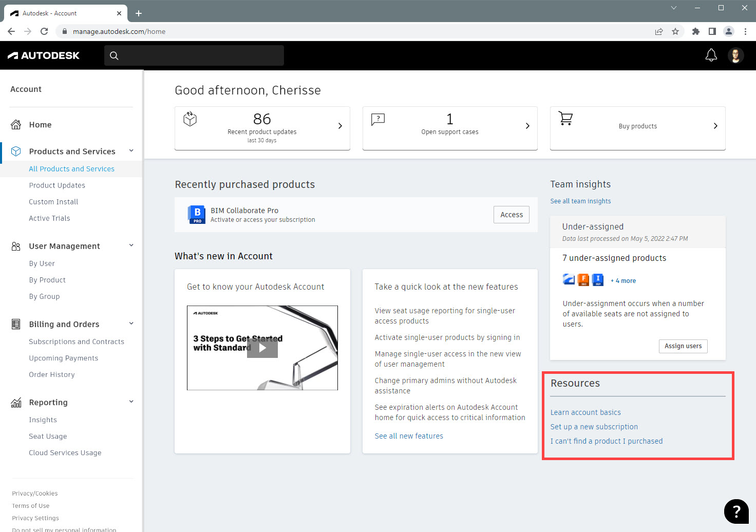Collapse Products and Services section
The height and width of the screenshot is (532, 756).
click(x=131, y=151)
